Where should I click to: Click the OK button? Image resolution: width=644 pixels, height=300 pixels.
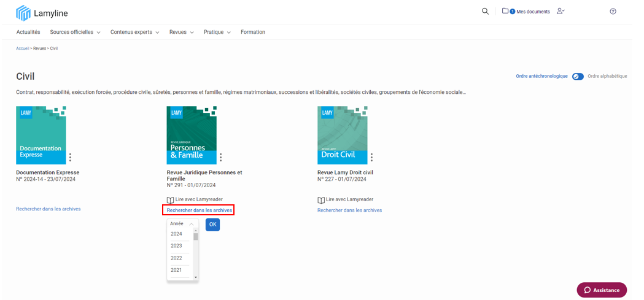212,225
